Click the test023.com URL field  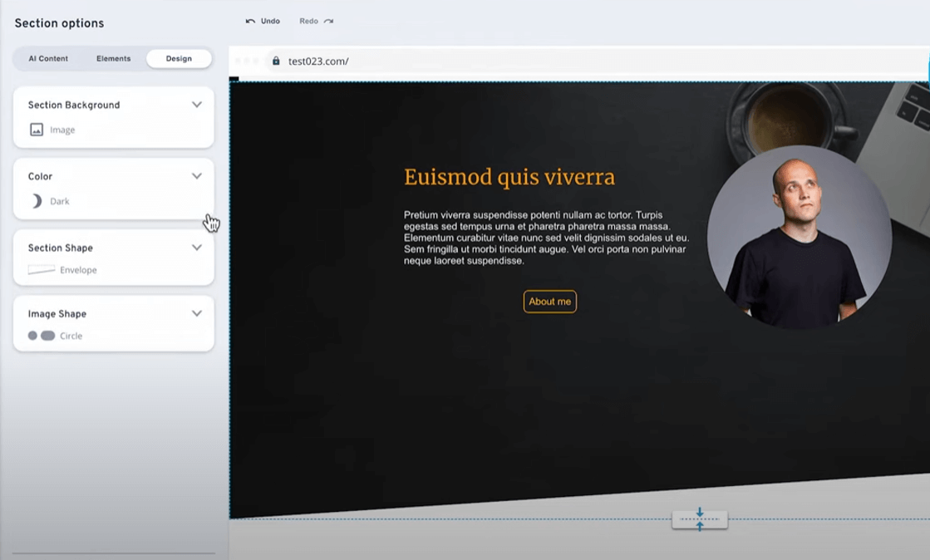click(318, 61)
